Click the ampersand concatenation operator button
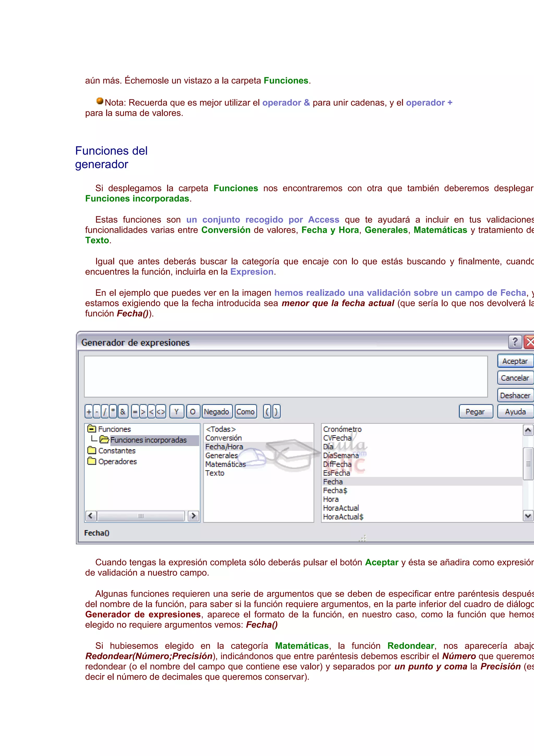This screenshot has width=534, height=756. click(123, 412)
